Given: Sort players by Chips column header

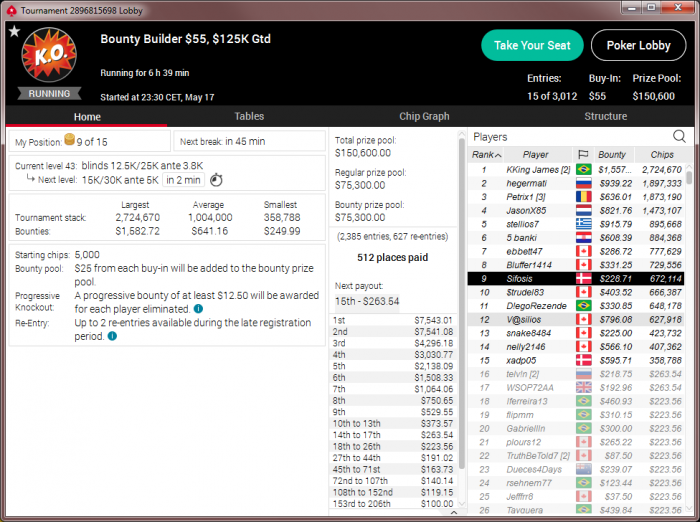Looking at the screenshot, I should point(662,155).
